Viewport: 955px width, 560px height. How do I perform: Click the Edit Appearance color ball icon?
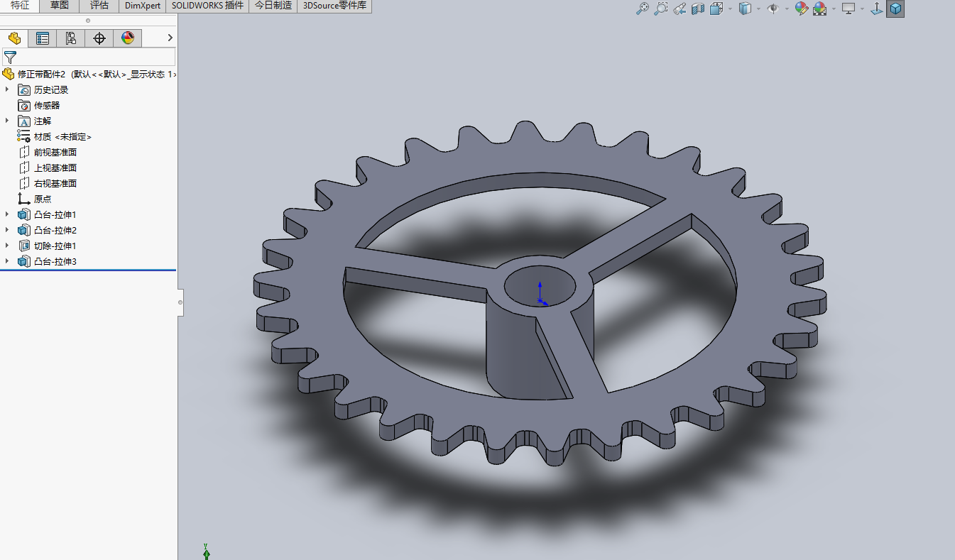[802, 9]
